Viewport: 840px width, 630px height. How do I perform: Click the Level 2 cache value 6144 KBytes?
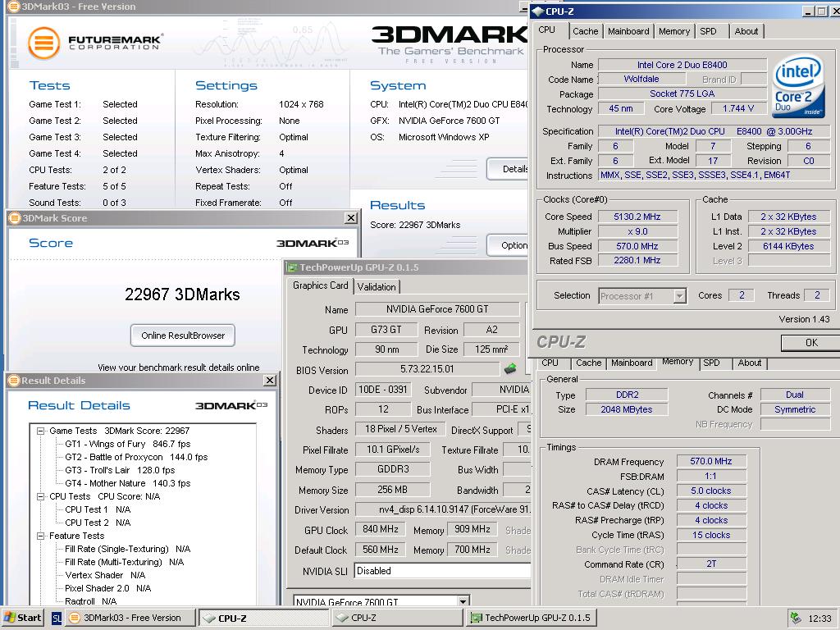point(788,246)
